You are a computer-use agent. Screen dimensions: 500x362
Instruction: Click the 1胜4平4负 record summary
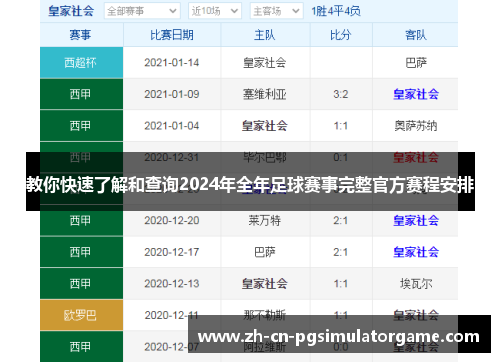point(336,11)
